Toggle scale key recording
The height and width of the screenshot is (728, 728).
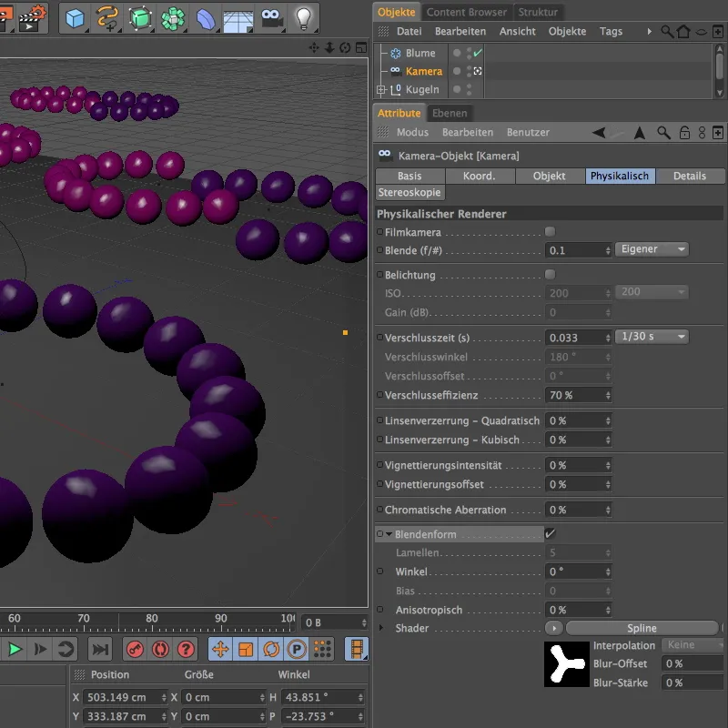pos(246,649)
